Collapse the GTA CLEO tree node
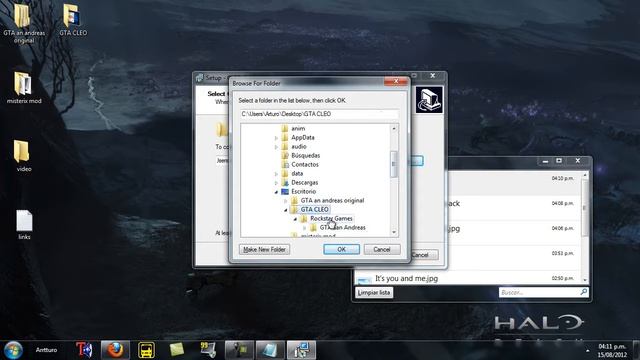The height and width of the screenshot is (360, 640). (286, 210)
